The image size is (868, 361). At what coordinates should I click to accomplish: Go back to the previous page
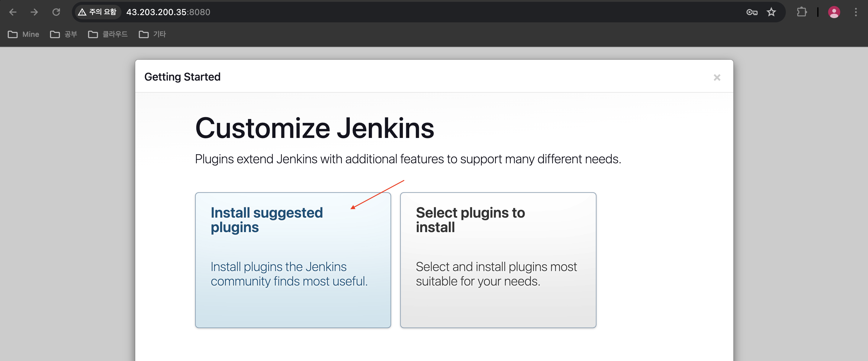13,12
